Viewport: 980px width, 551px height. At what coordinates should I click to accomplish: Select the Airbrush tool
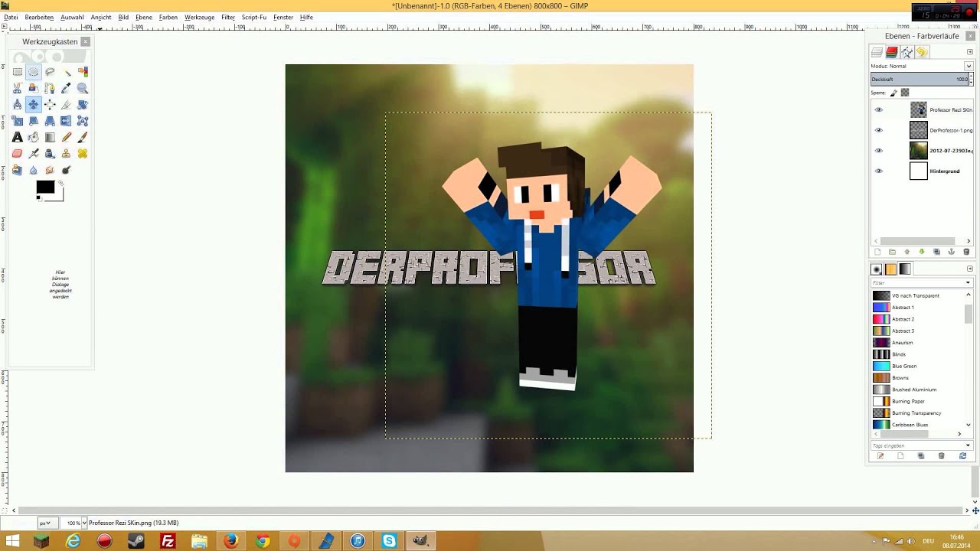[34, 154]
